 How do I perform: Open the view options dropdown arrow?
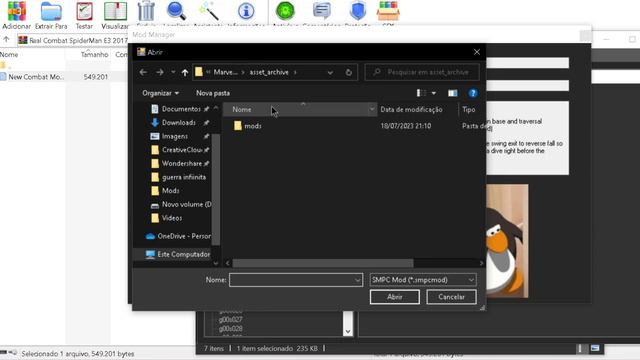tap(434, 93)
